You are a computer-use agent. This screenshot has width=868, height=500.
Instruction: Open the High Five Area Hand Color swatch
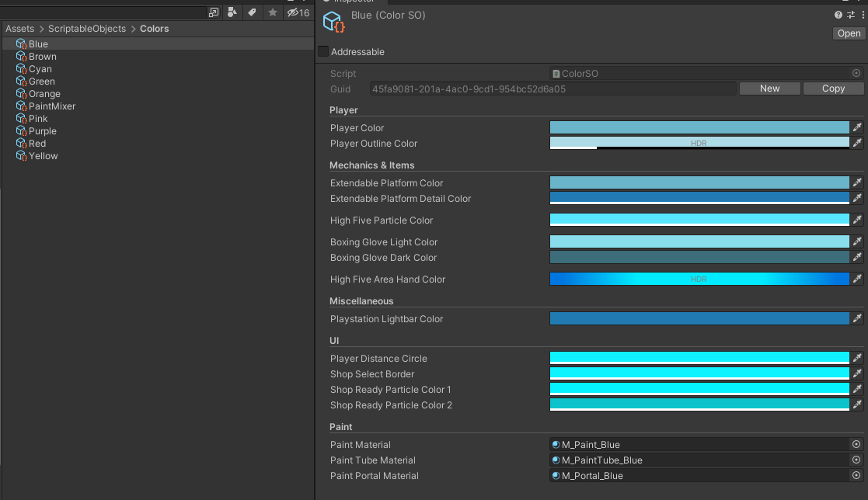(x=699, y=279)
